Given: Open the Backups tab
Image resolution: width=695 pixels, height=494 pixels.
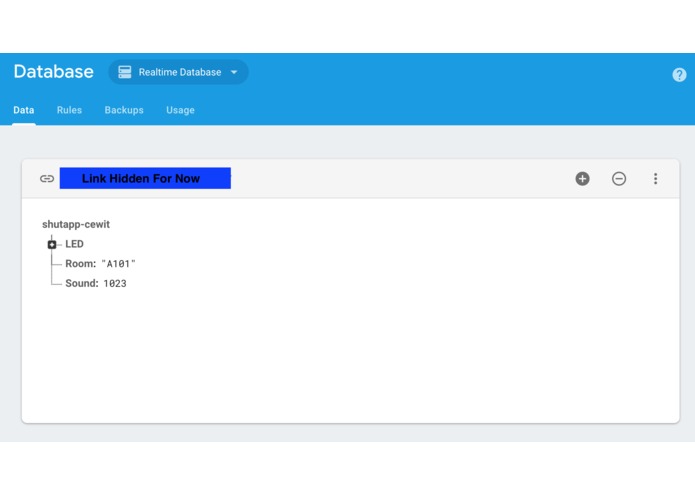Looking at the screenshot, I should point(124,110).
